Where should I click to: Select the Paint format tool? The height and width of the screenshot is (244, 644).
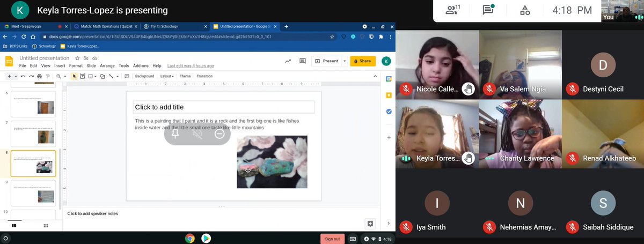pyautogui.click(x=47, y=76)
